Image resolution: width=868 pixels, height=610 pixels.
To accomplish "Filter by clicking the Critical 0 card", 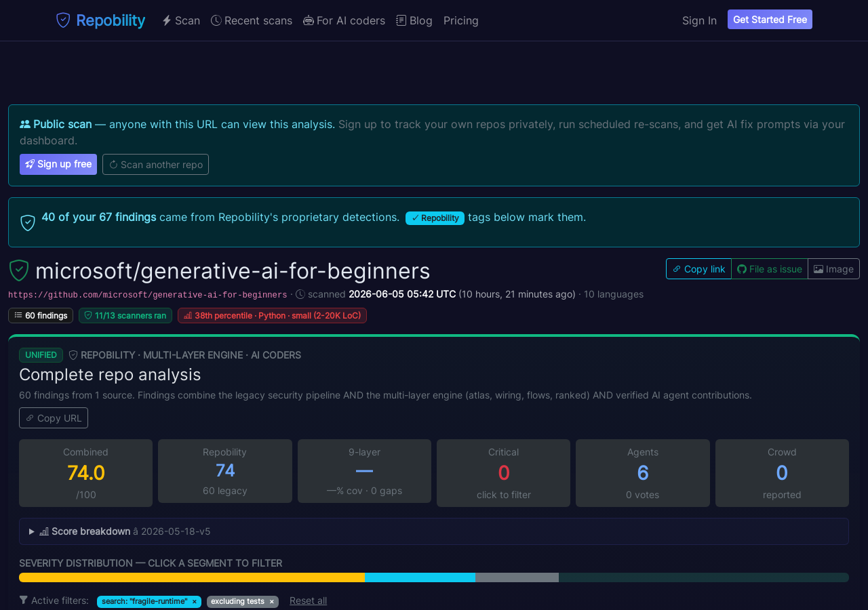I will click(x=503, y=473).
